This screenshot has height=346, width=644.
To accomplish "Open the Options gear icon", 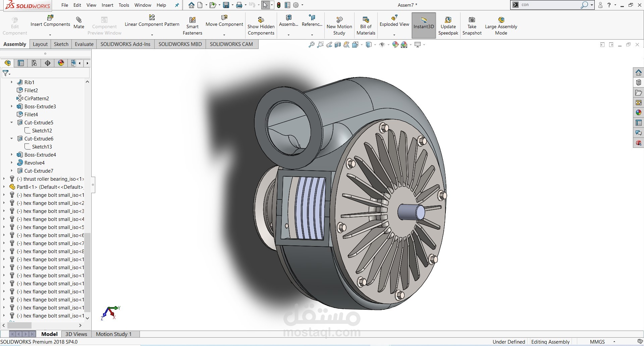I will pos(296,5).
